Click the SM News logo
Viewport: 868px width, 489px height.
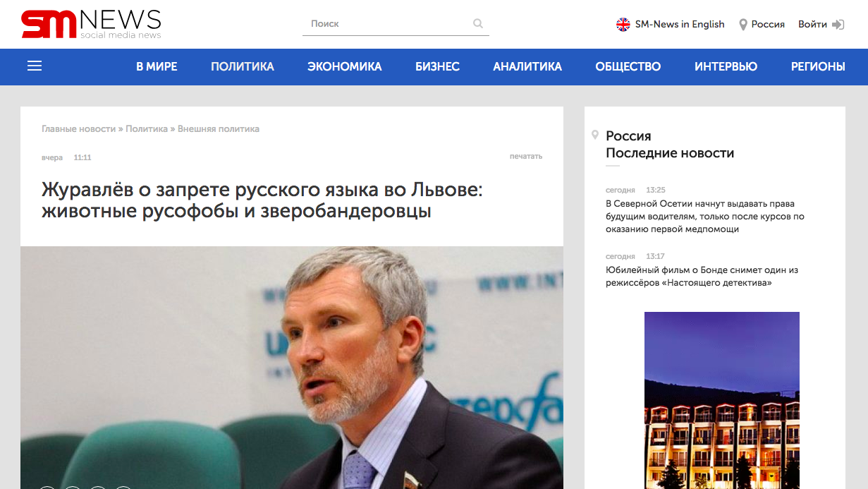(x=91, y=24)
